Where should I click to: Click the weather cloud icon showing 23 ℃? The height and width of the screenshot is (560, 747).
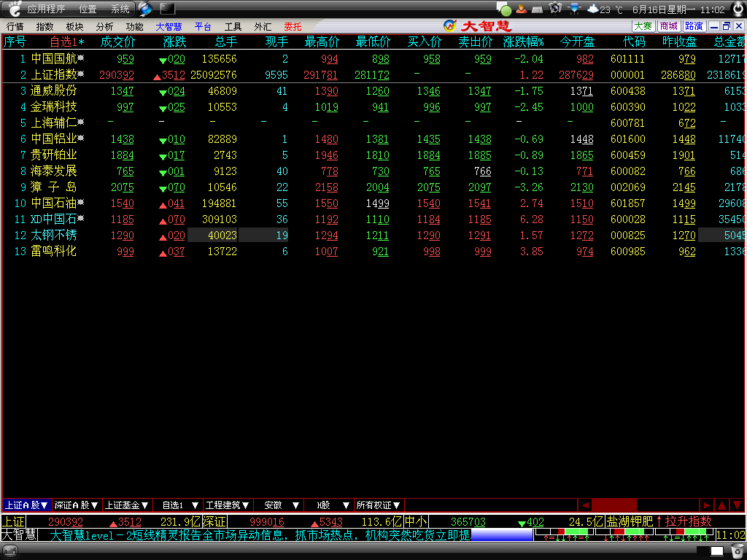click(592, 9)
